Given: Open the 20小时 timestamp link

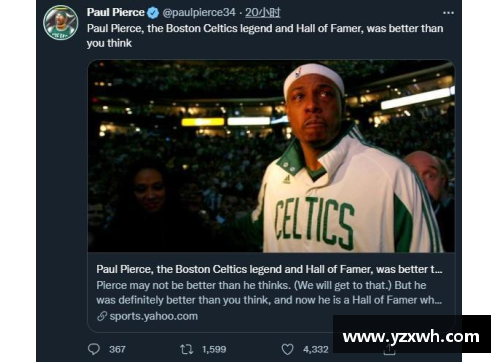Looking at the screenshot, I should 263,13.
